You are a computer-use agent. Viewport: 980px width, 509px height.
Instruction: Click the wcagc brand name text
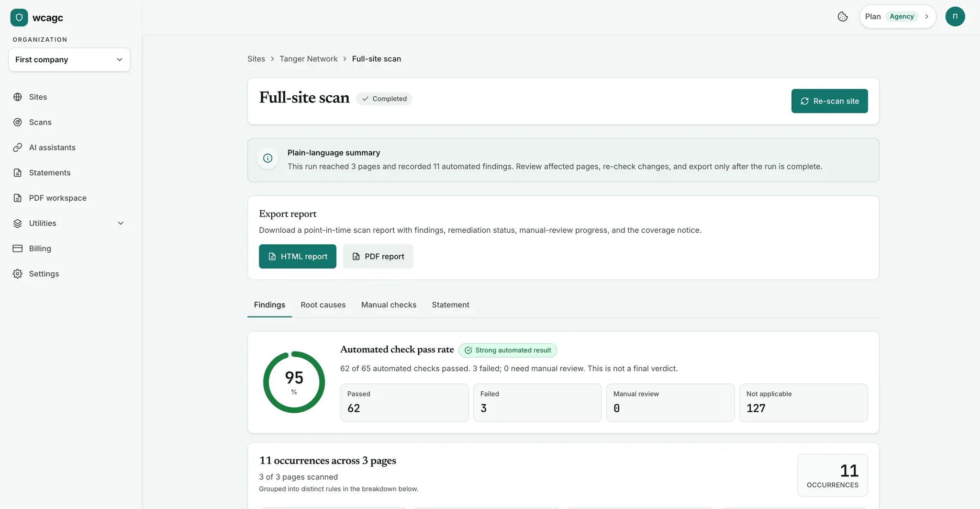click(48, 18)
